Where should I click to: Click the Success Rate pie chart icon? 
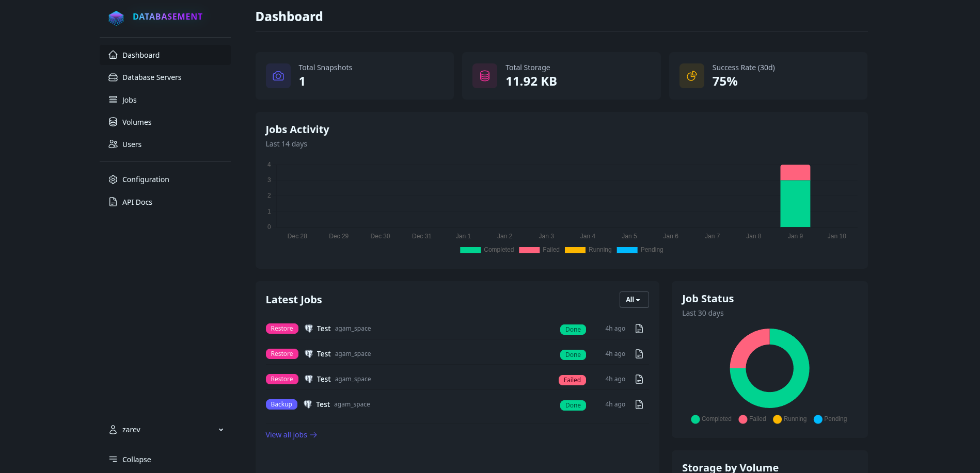tap(692, 76)
